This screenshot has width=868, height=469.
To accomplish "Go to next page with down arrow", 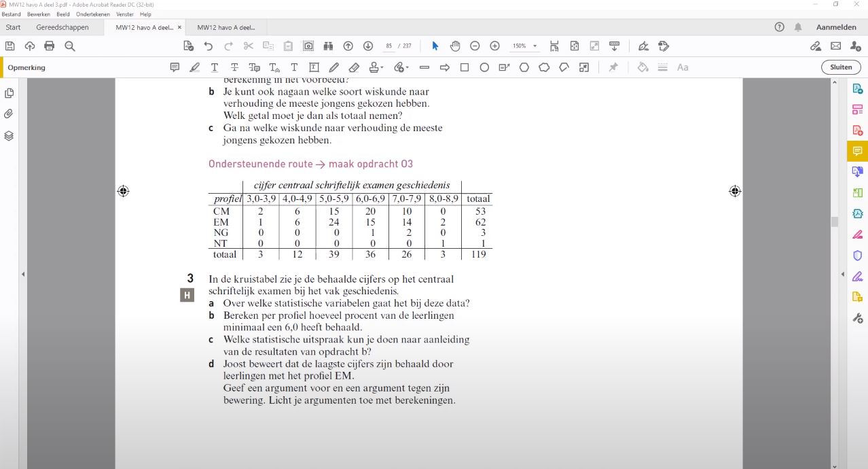I will [368, 46].
